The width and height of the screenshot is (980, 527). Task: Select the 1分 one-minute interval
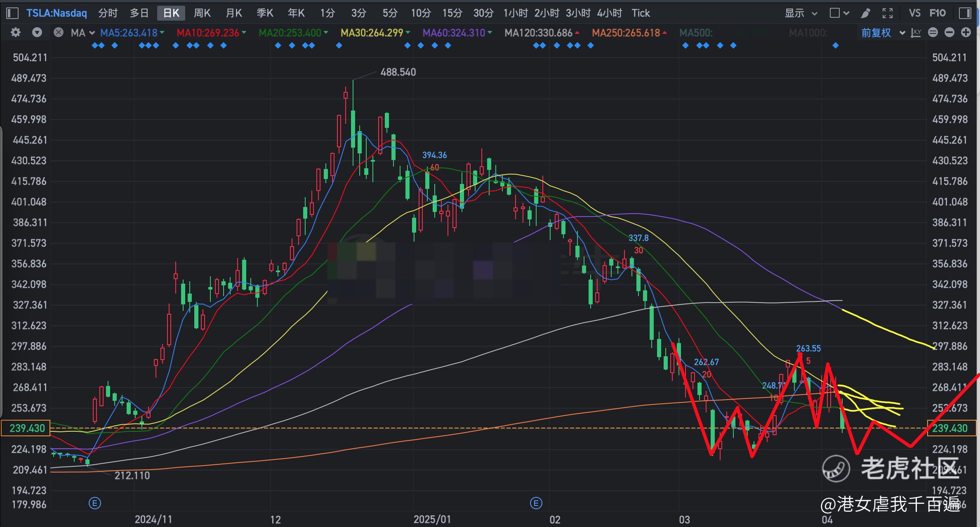tap(327, 13)
